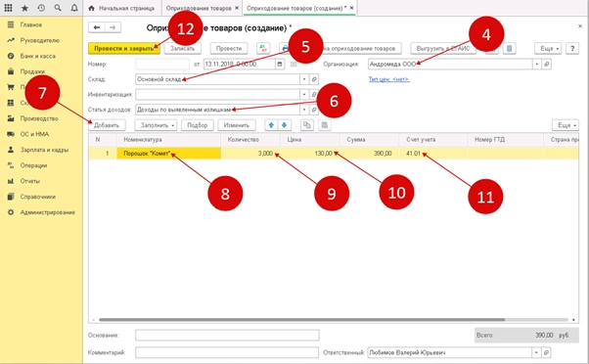Click the Изменить button
The width and height of the screenshot is (589, 364).
[236, 125]
